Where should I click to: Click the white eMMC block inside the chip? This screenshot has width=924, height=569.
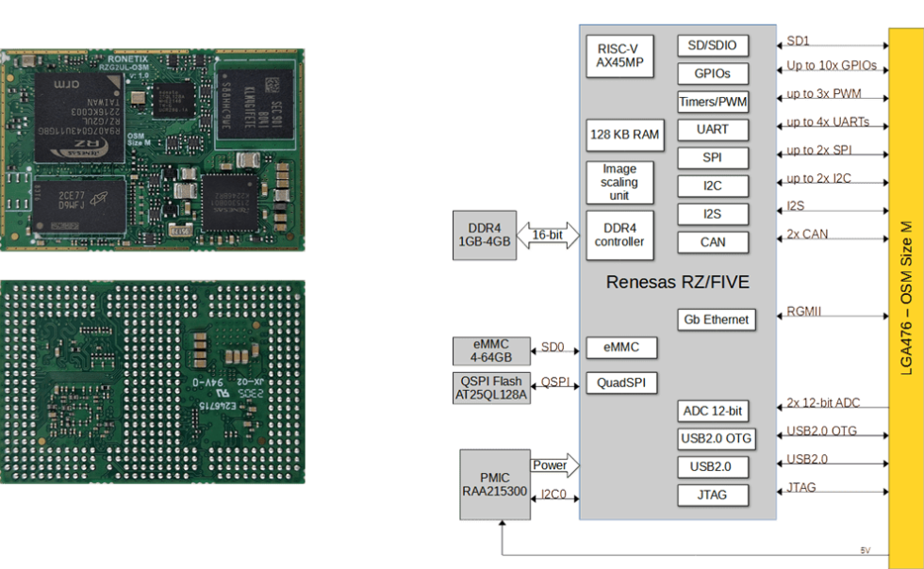pos(621,348)
